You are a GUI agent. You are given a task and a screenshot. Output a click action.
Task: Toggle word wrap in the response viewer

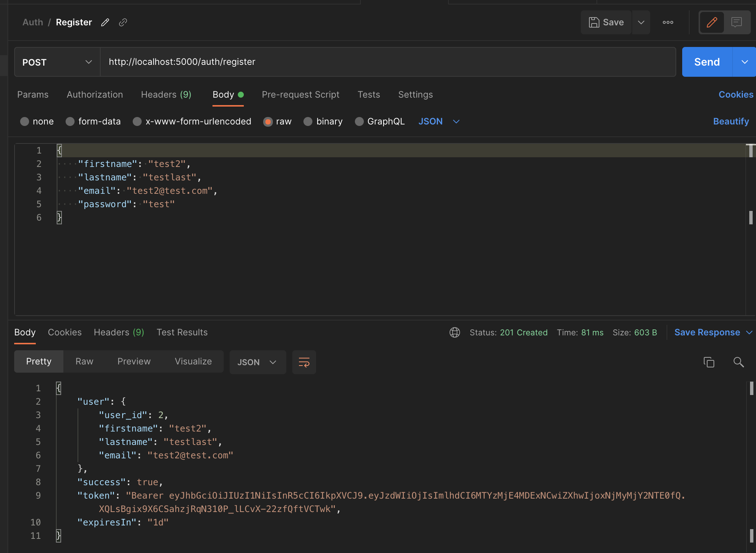304,362
